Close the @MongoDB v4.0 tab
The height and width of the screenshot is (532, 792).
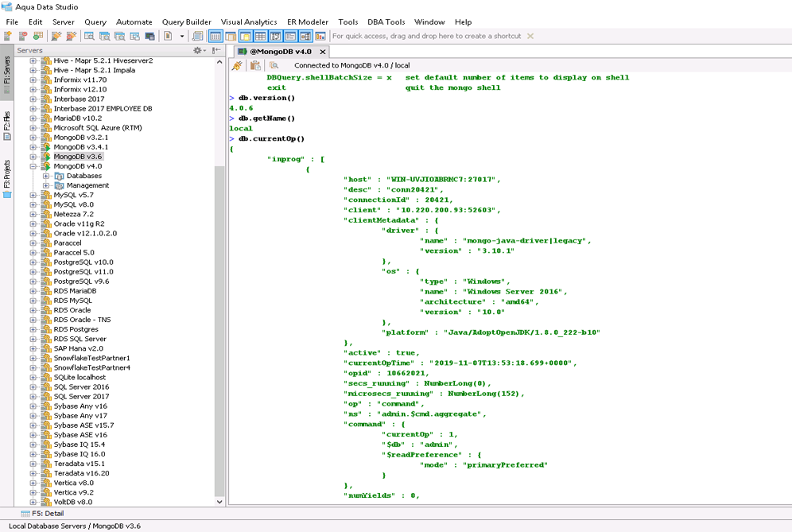pos(323,51)
